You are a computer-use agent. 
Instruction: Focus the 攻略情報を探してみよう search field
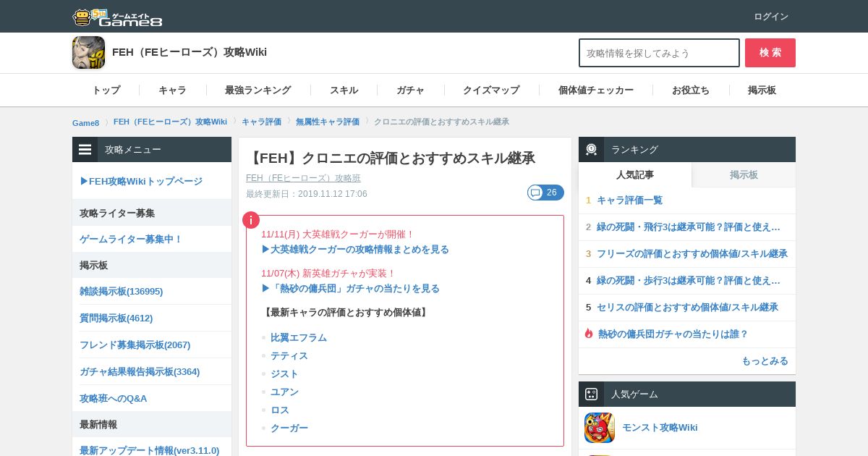point(659,53)
